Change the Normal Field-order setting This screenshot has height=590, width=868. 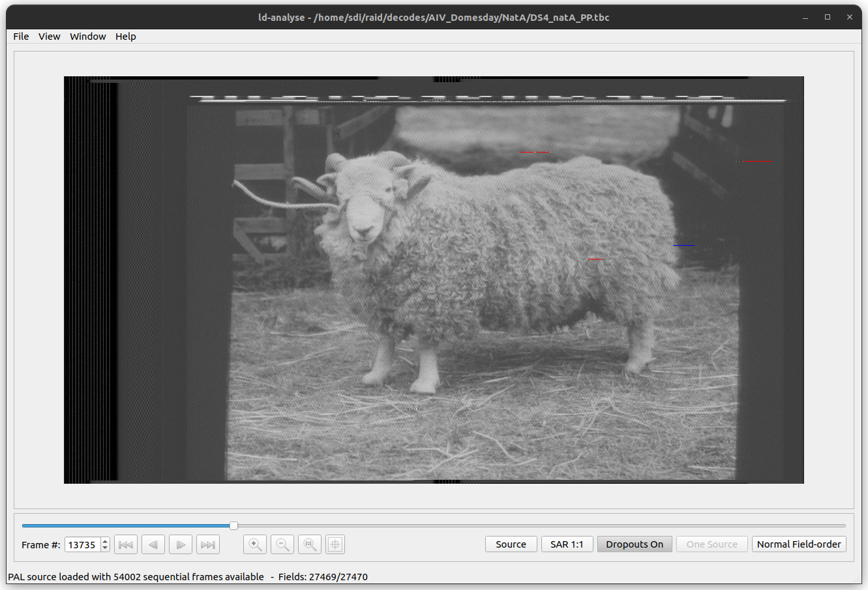(799, 544)
